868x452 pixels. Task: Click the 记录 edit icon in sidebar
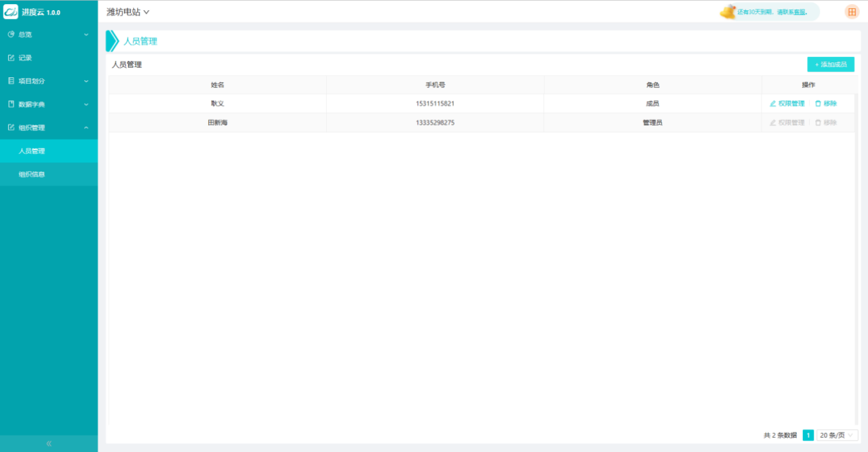tap(11, 58)
